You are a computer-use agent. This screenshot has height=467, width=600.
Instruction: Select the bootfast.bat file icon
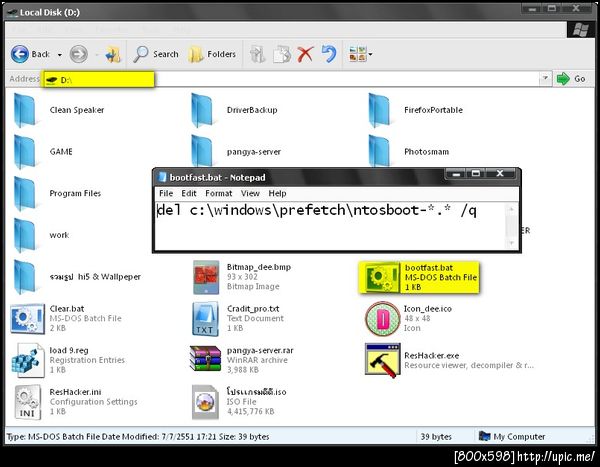tap(381, 278)
